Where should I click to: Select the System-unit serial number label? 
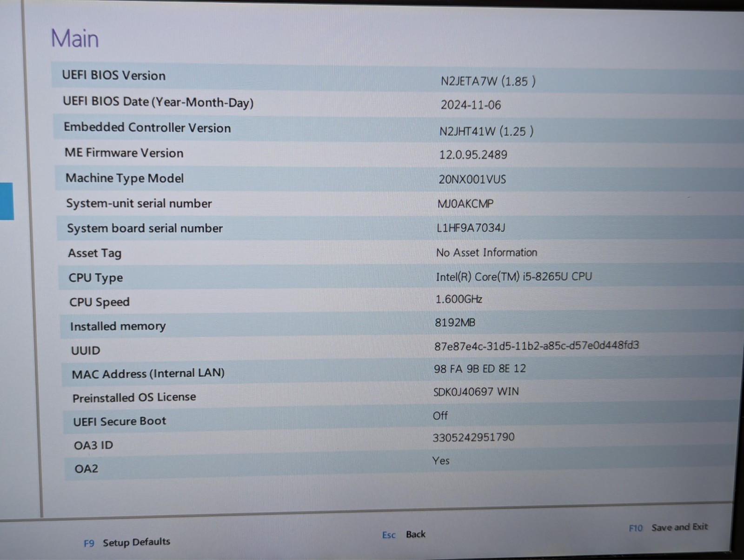tap(139, 203)
